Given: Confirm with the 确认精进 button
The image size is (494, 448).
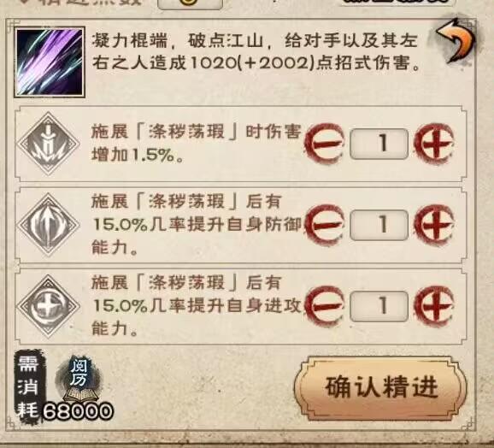Looking at the screenshot, I should [380, 387].
